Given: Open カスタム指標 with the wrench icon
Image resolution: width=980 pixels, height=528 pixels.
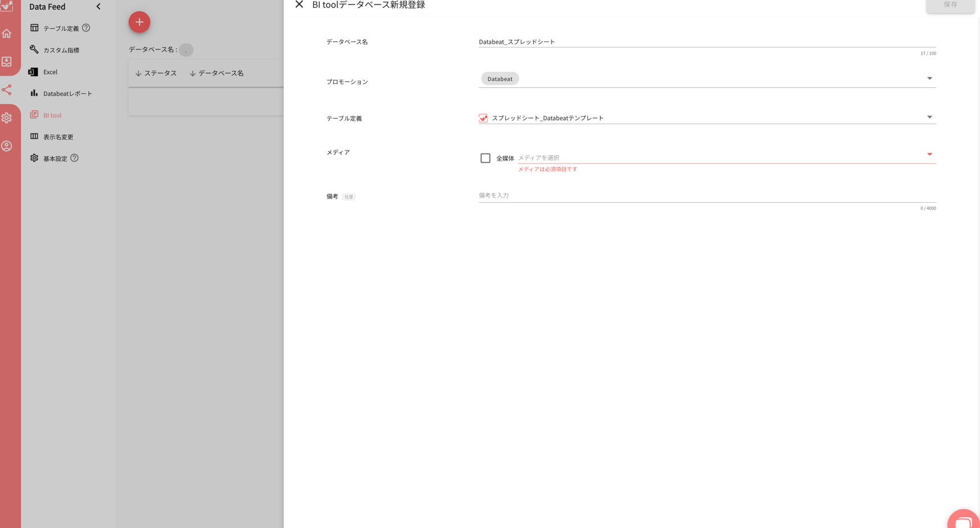Looking at the screenshot, I should pos(59,50).
